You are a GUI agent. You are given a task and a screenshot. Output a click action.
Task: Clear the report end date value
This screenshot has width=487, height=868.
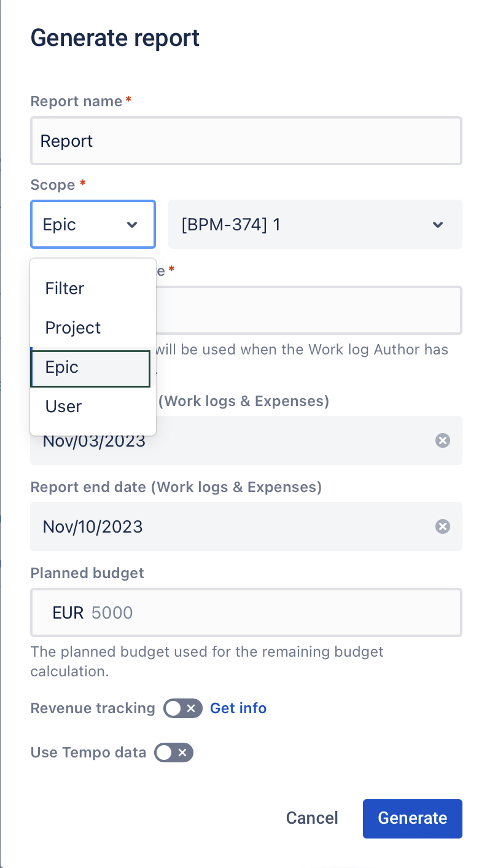coord(442,526)
